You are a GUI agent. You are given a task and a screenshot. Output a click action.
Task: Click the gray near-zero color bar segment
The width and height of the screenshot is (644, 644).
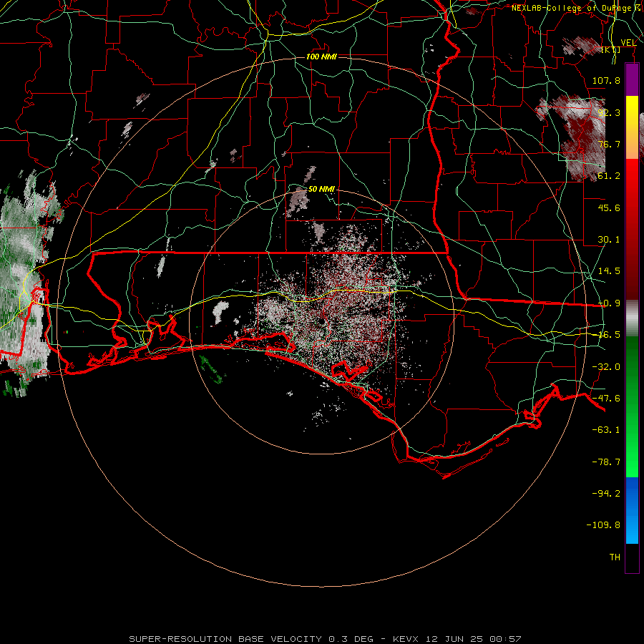coord(632,318)
